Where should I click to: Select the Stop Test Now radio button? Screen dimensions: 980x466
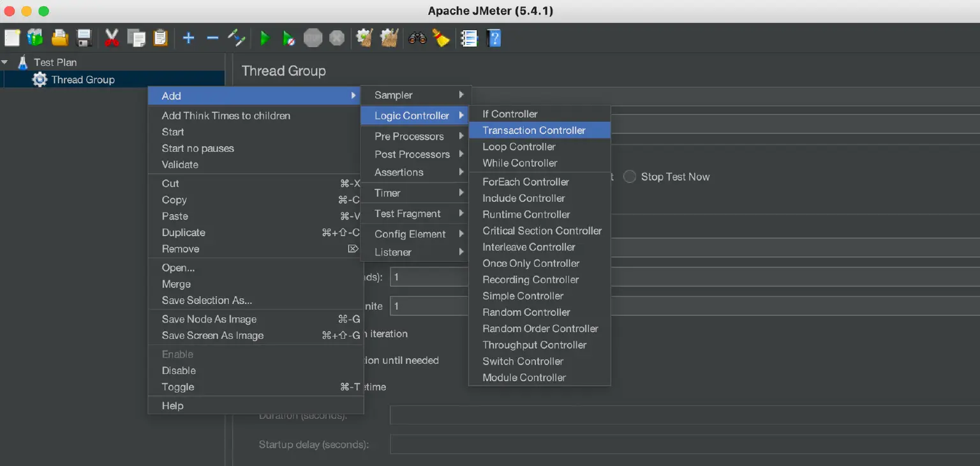pyautogui.click(x=630, y=177)
